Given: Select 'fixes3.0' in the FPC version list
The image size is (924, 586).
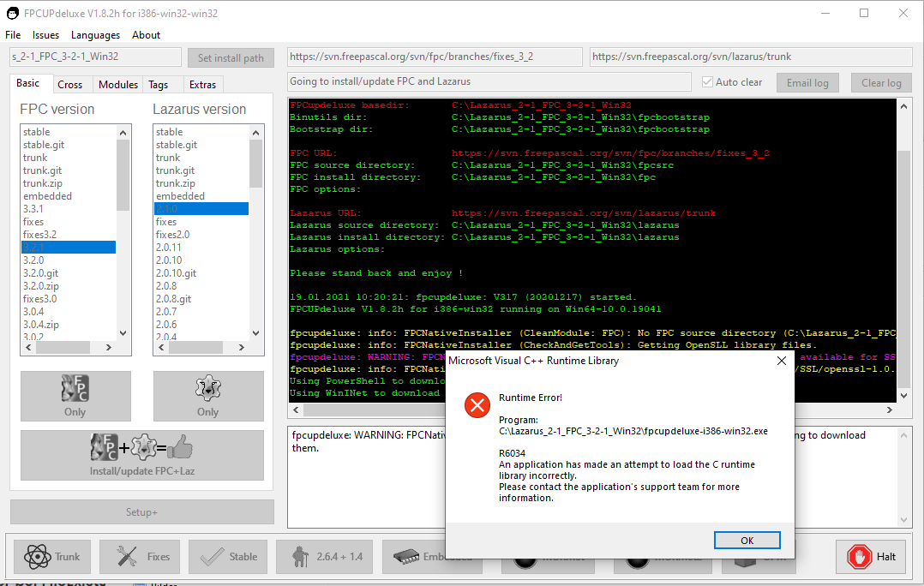Looking at the screenshot, I should (x=39, y=299).
